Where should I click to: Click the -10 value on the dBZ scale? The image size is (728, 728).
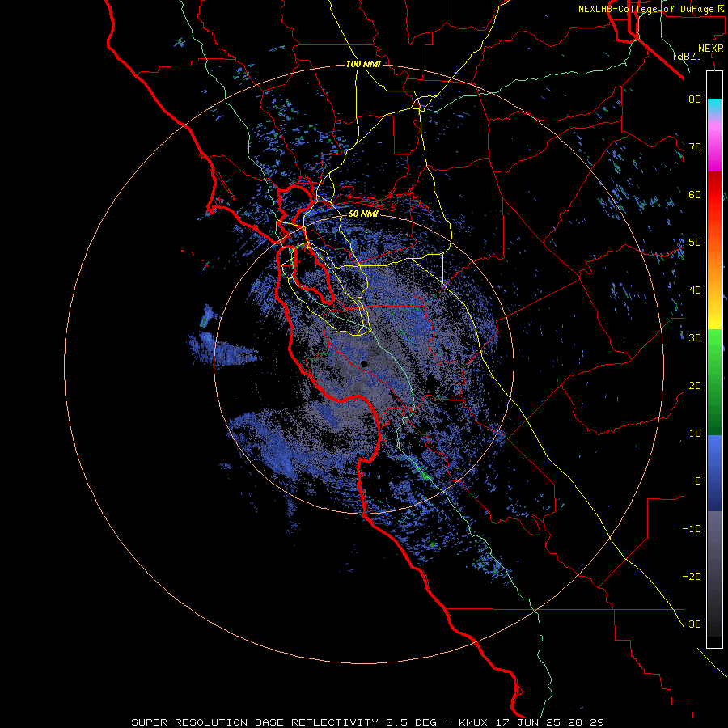(692, 529)
